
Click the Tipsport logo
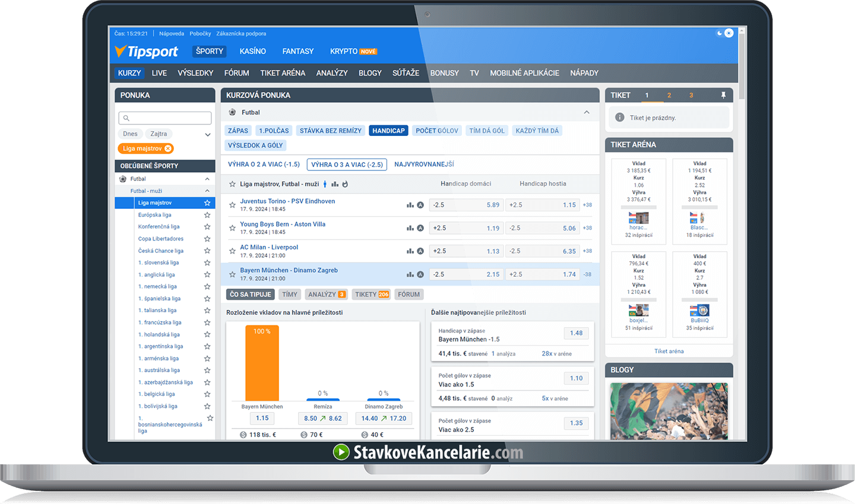click(x=146, y=52)
